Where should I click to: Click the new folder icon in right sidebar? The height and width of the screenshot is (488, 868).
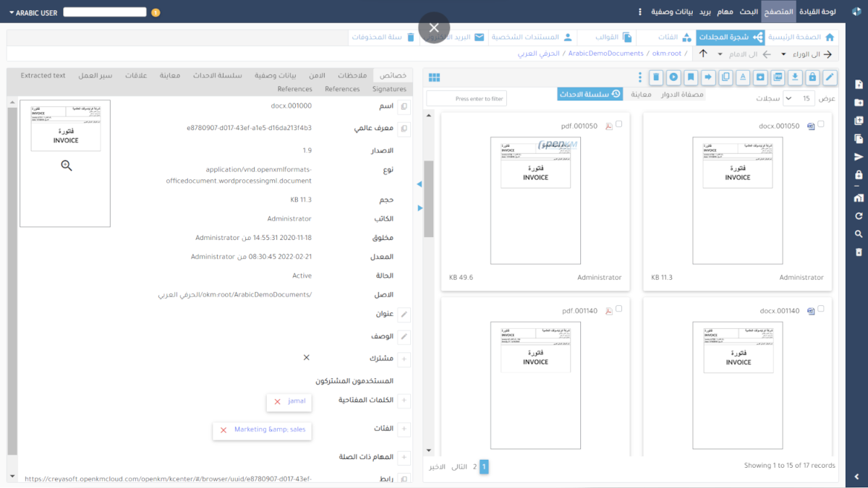pos(859,103)
